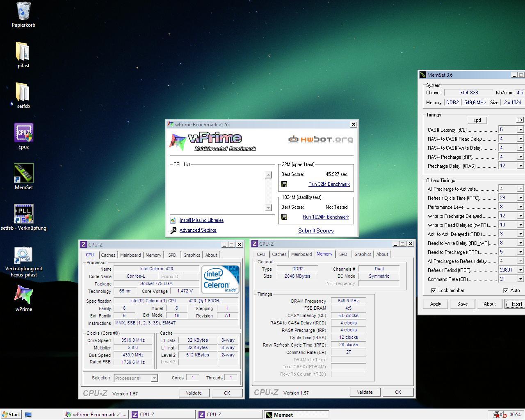Click the Run 1024M Benchmark link
Screen dimensions: 525x420
(x=326, y=217)
